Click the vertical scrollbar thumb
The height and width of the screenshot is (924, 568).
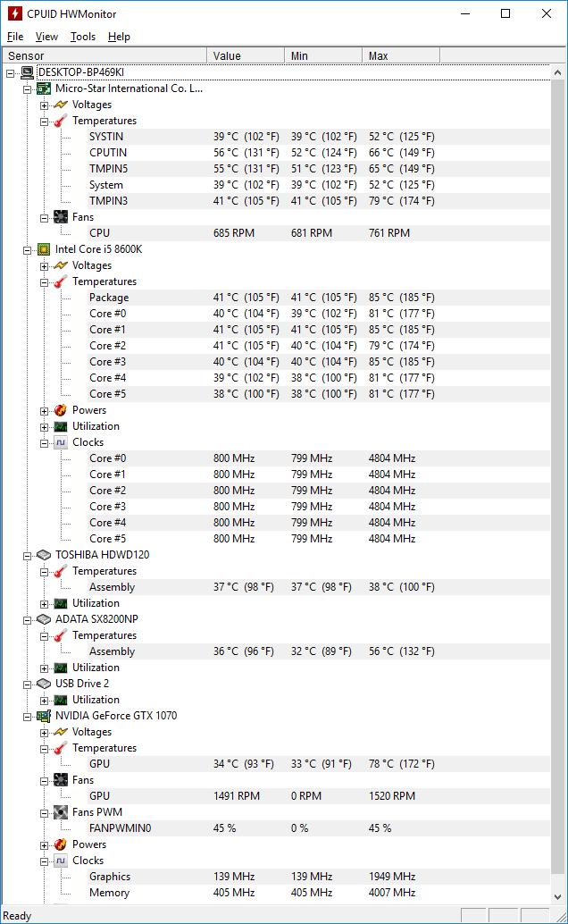pyautogui.click(x=557, y=476)
